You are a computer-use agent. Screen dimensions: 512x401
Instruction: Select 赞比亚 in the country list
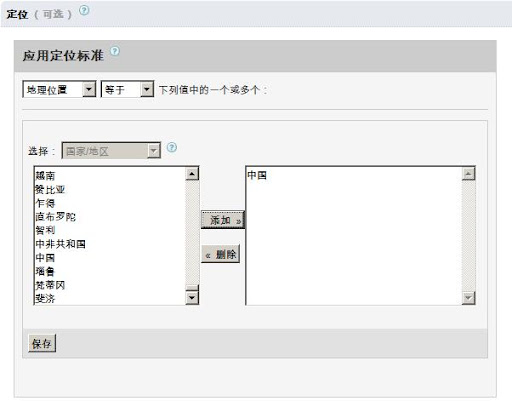click(110, 189)
